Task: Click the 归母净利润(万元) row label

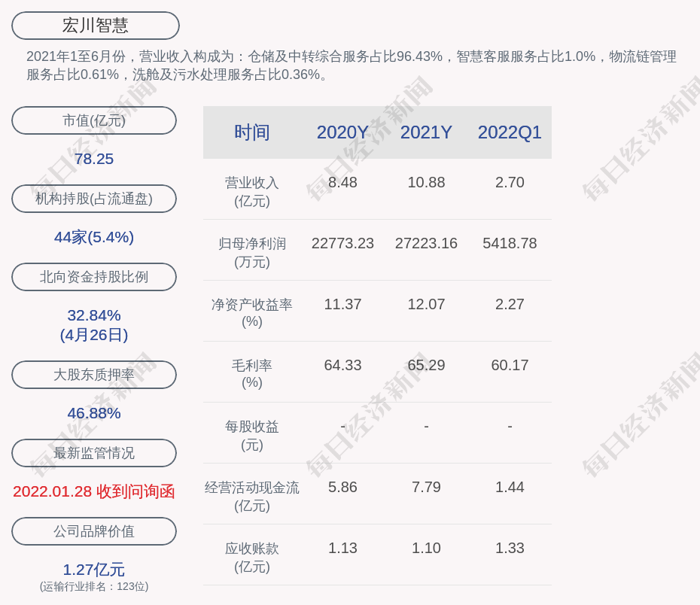Action: click(252, 253)
